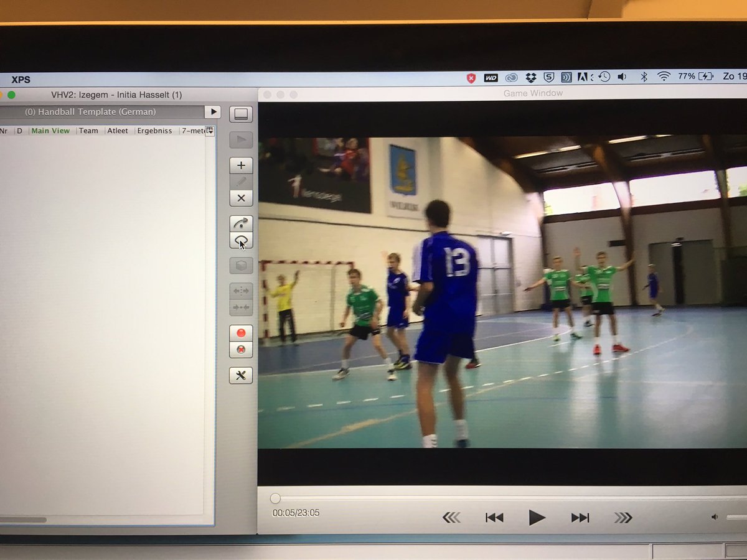Open Time Machine menu bar icon
This screenshot has width=747, height=560.
pyautogui.click(x=604, y=77)
